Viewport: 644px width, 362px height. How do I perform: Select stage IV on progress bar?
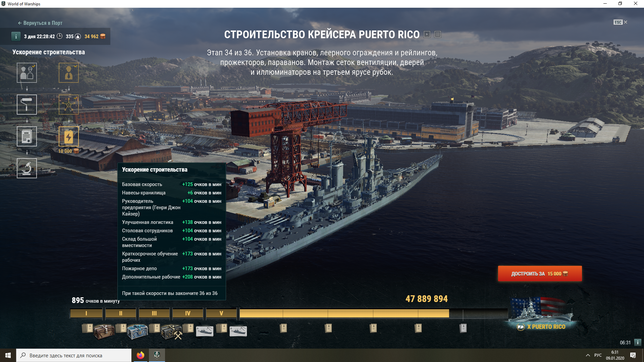coord(188,313)
